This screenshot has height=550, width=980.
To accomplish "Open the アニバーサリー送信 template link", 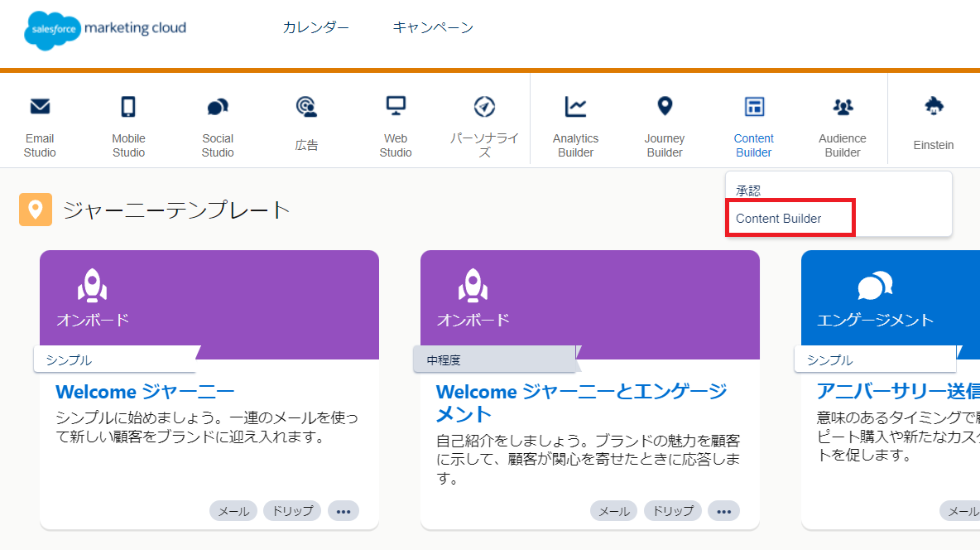I will (x=898, y=392).
